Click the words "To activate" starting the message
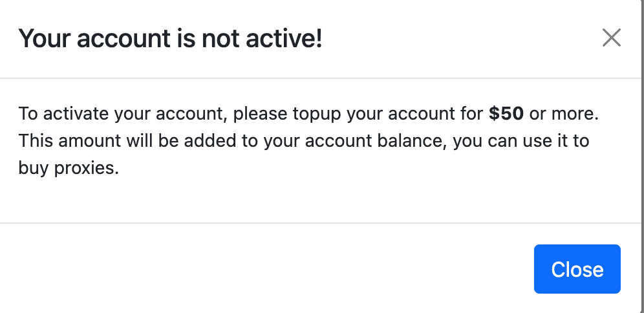The width and height of the screenshot is (644, 313). 63,114
